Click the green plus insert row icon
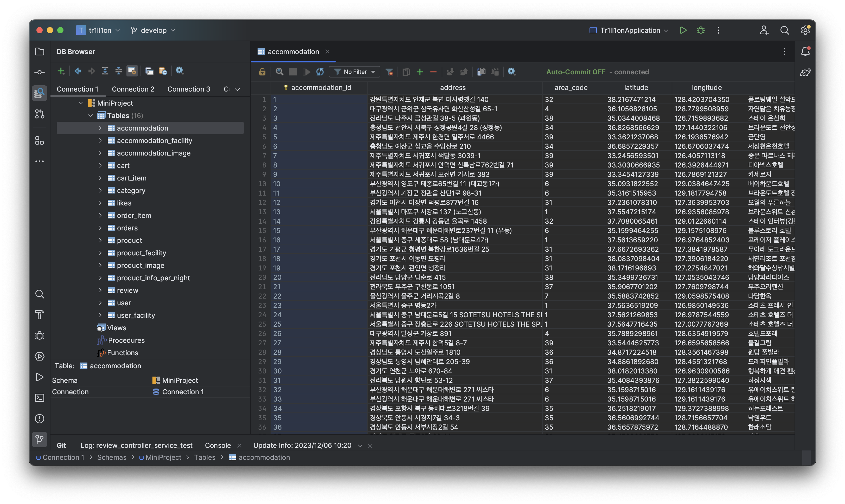 tap(420, 72)
